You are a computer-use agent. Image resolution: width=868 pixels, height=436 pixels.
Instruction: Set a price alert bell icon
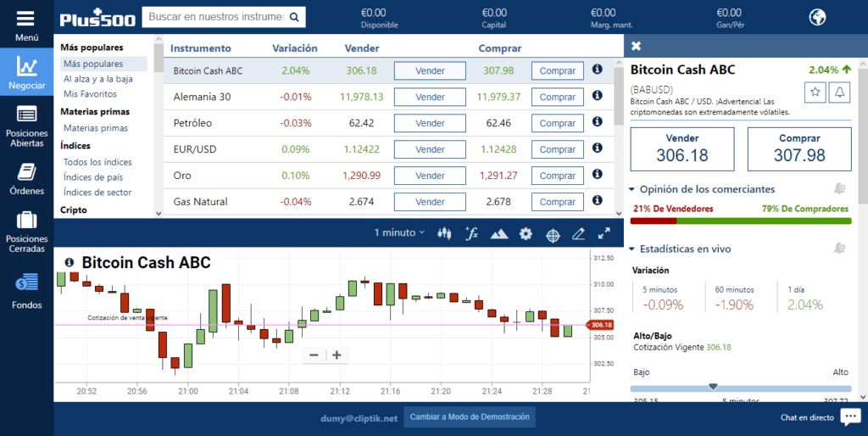[x=840, y=92]
